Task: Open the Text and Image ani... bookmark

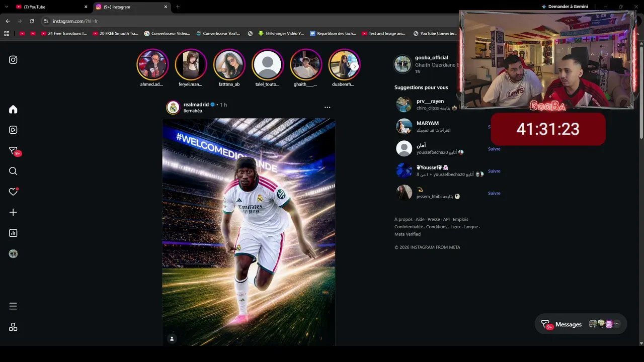Action: [384, 34]
